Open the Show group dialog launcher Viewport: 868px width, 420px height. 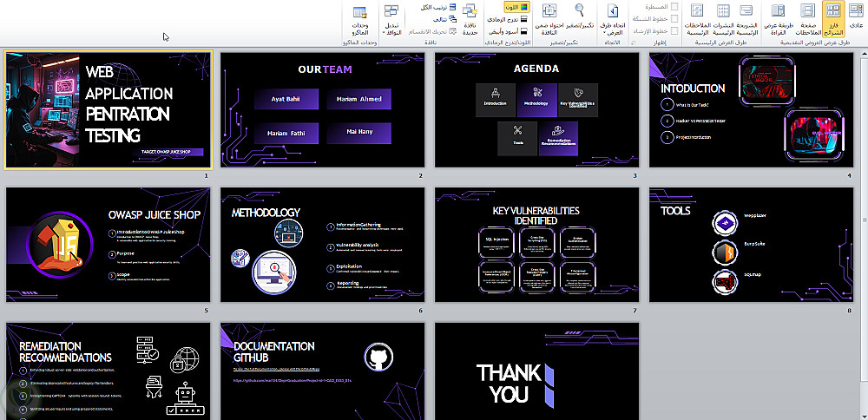tap(634, 42)
